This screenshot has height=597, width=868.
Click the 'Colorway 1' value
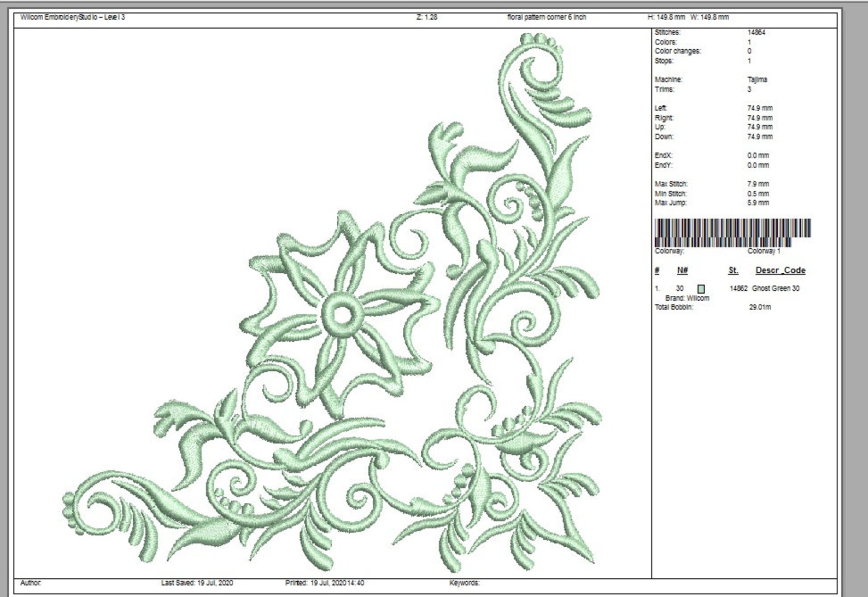click(764, 251)
